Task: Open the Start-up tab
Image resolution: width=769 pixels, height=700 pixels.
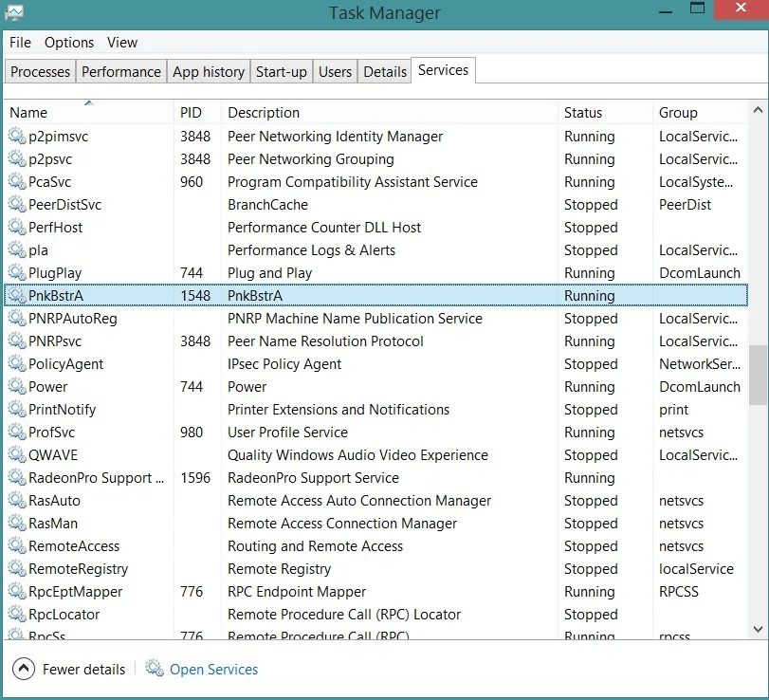Action: tap(282, 72)
